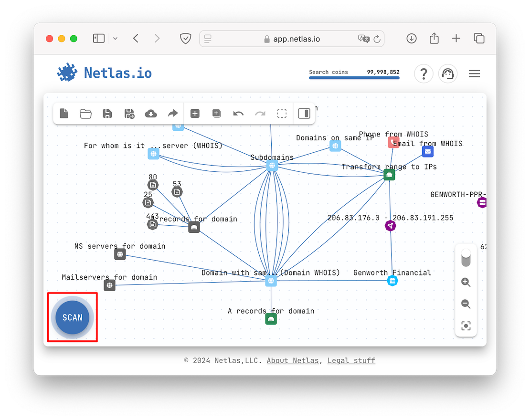Save the graph with the floppy disk icon

pyautogui.click(x=107, y=113)
